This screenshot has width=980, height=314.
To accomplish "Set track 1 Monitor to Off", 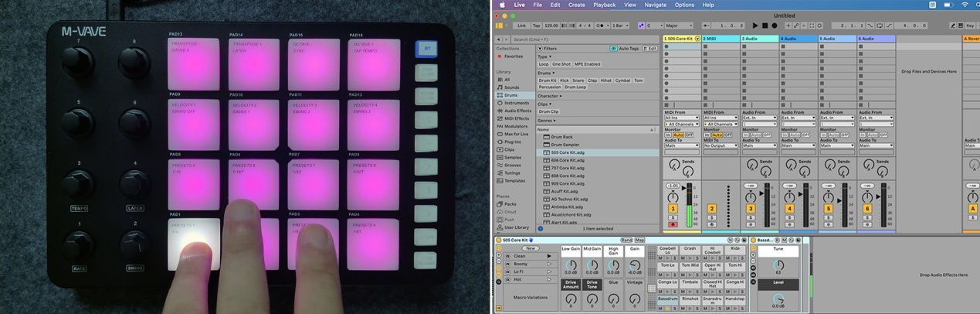I will (x=690, y=135).
